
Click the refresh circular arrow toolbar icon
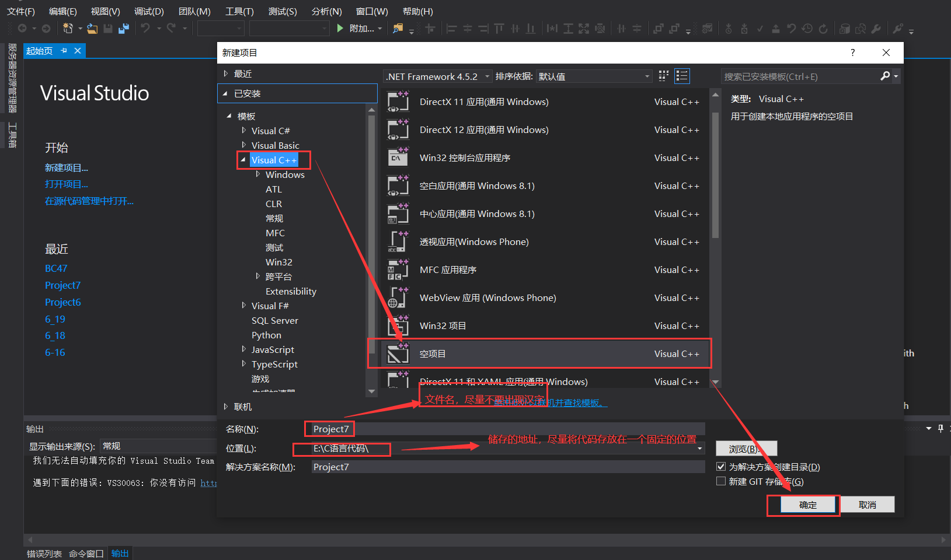click(x=823, y=28)
